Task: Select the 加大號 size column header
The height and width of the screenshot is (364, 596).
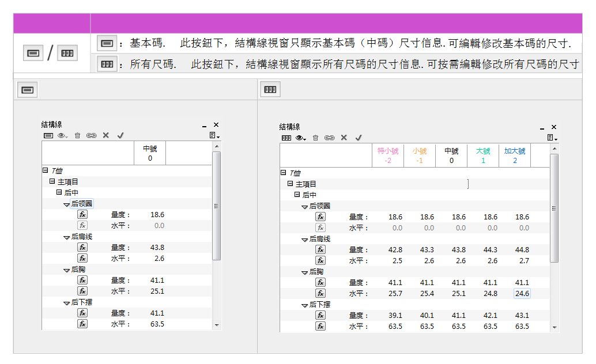Action: pos(515,156)
